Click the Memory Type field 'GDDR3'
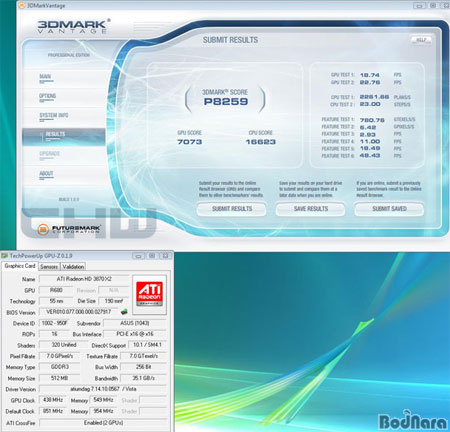450x432 pixels. click(59, 367)
